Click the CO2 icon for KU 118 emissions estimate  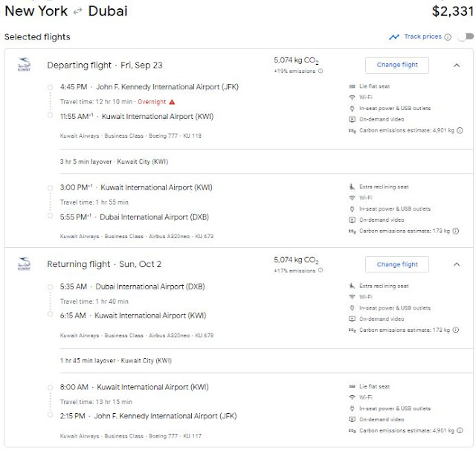(352, 130)
